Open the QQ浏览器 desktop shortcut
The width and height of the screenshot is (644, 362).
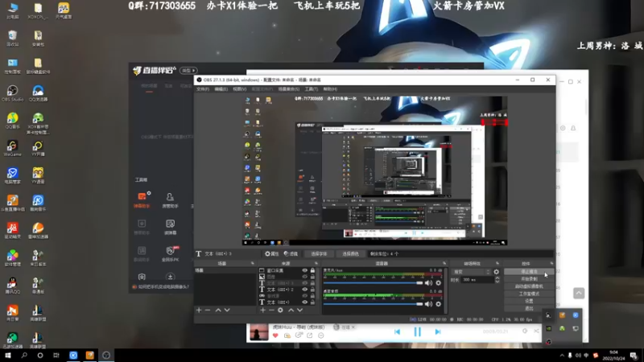[38, 93]
